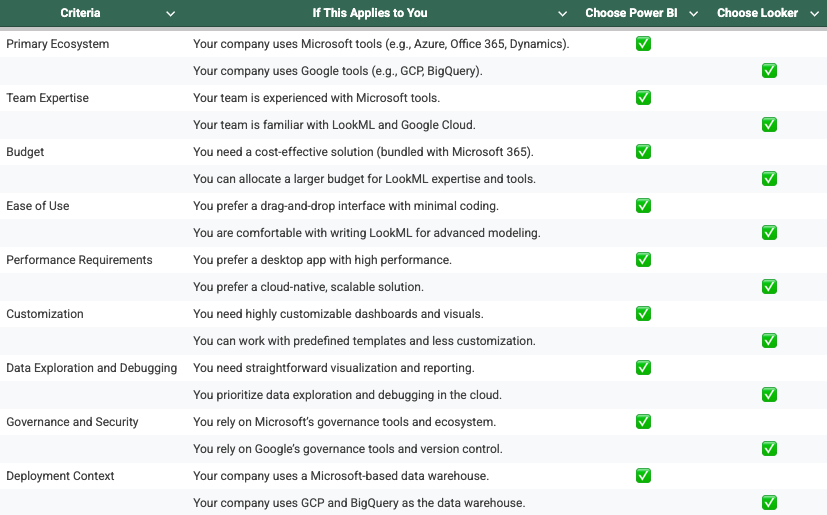Select the Team Expertise cell
The height and width of the screenshot is (515, 827).
click(x=47, y=98)
